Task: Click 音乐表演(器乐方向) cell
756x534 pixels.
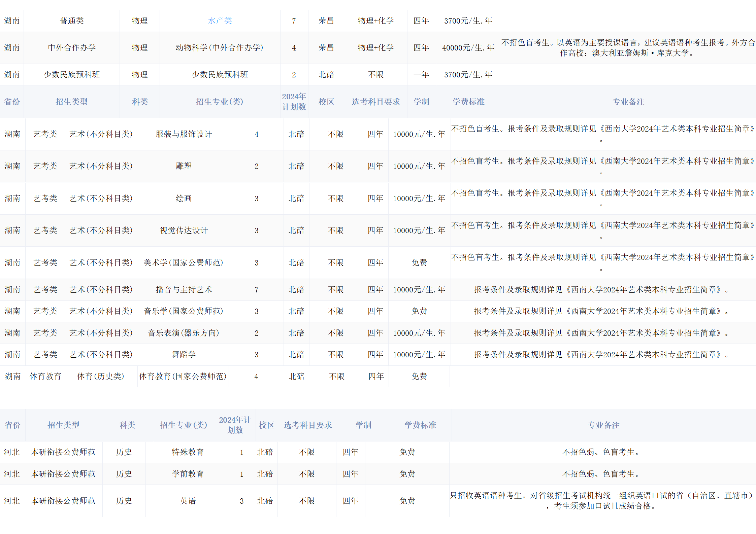Action: click(184, 333)
